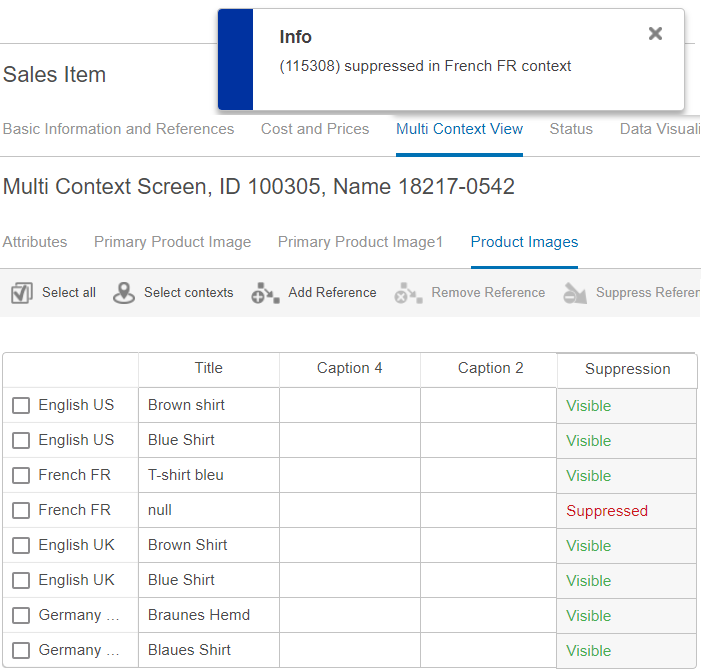Click the Suppression column header

click(627, 369)
